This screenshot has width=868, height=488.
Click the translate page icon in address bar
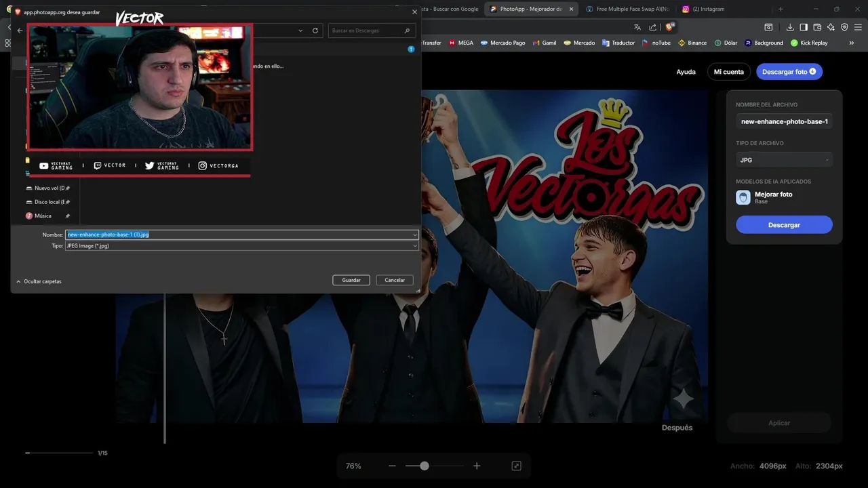637,27
